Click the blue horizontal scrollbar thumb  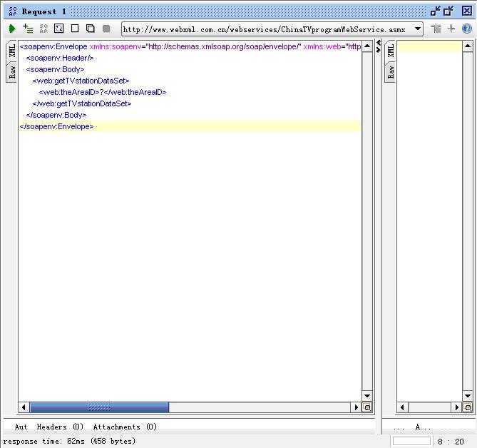99,407
